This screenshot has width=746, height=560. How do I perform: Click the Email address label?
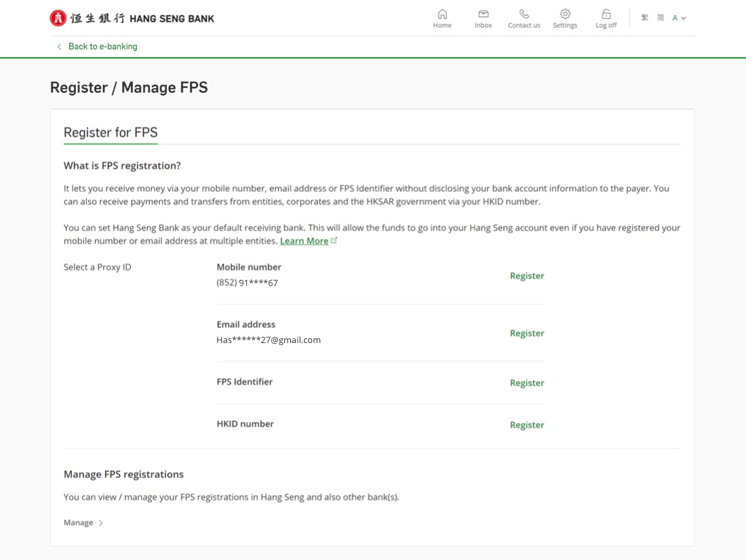246,325
